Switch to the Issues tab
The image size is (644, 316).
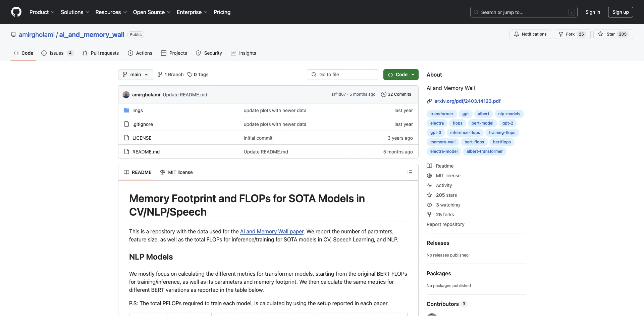57,53
